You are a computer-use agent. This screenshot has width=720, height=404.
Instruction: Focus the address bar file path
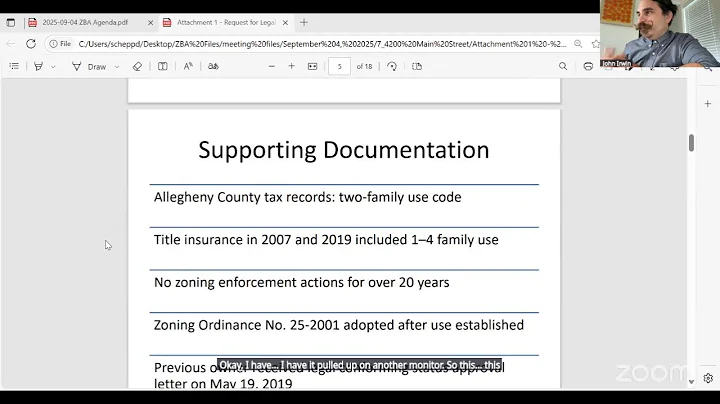point(322,44)
